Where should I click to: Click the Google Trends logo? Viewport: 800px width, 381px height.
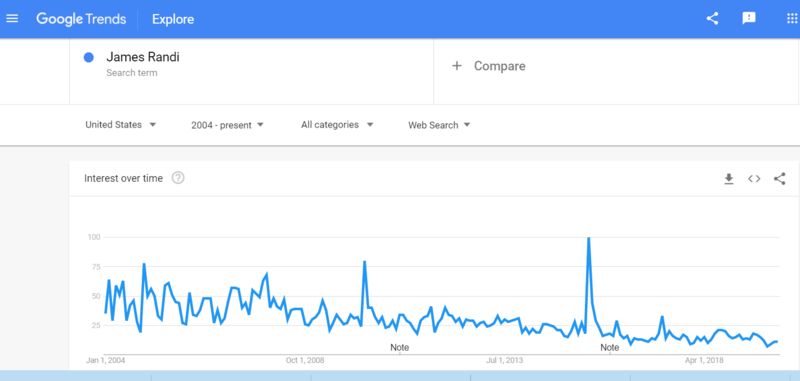81,19
